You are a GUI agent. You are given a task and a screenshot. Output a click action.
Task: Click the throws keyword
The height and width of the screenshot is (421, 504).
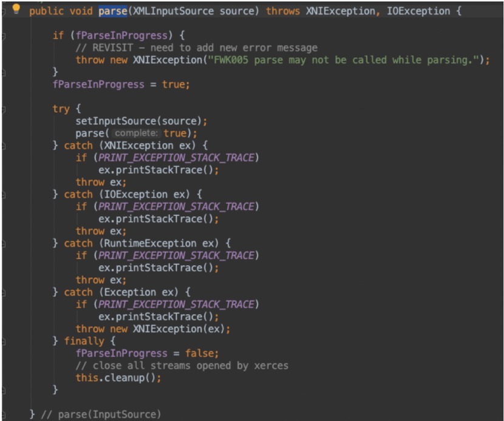(283, 12)
